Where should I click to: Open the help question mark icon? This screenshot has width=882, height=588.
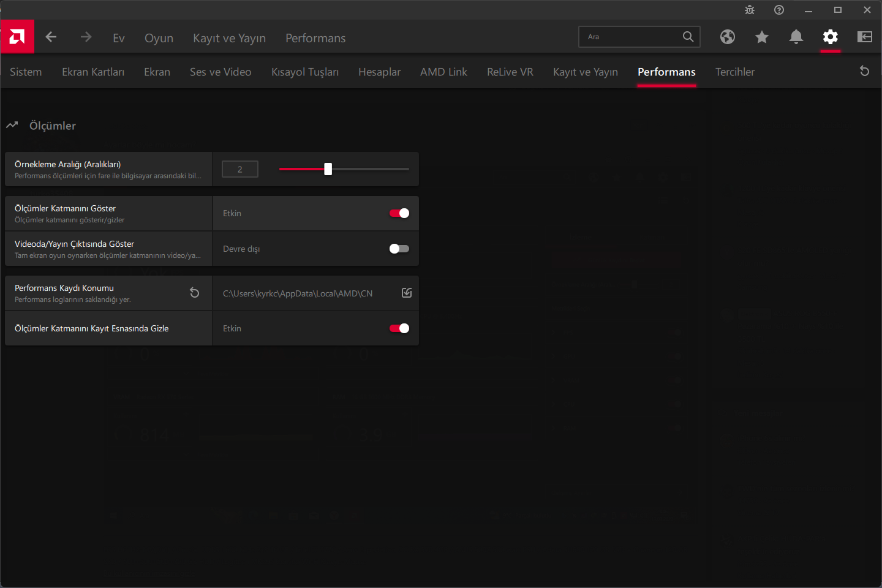click(779, 10)
